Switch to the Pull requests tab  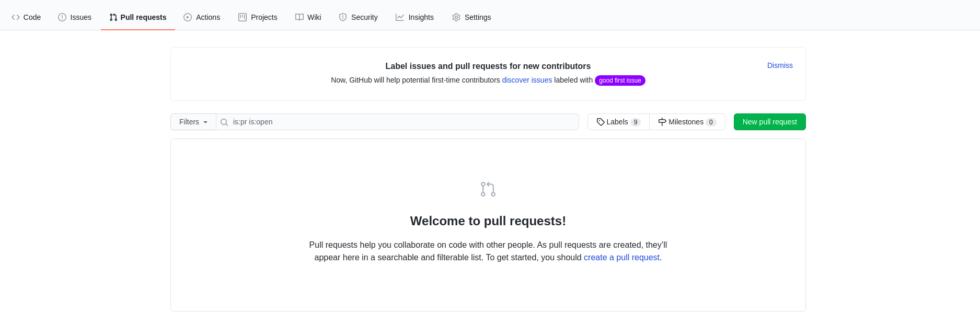[138, 17]
